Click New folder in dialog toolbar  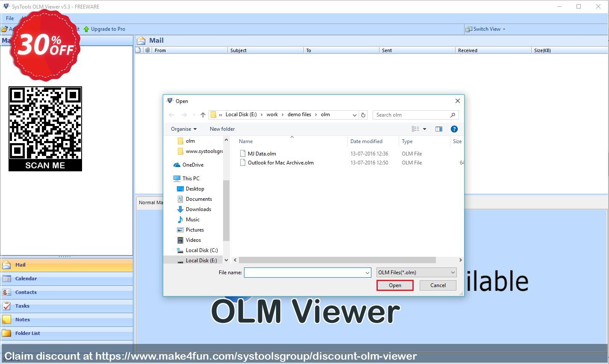pos(222,129)
